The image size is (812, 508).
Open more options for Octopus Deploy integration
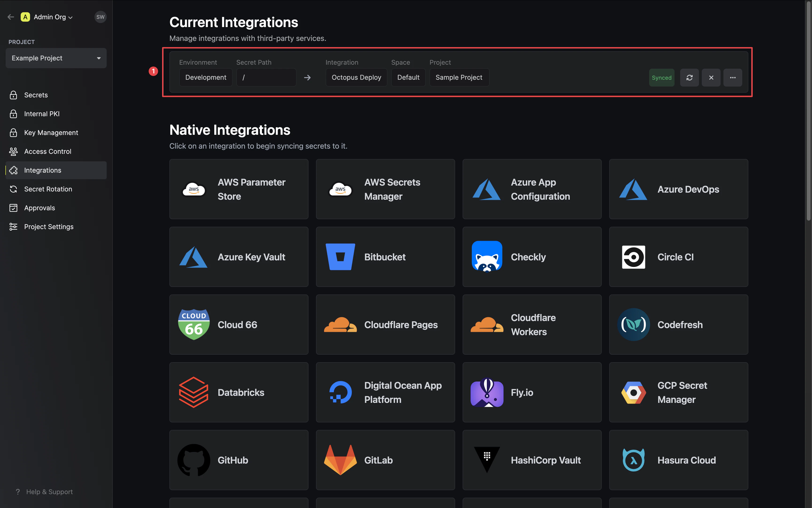(733, 78)
